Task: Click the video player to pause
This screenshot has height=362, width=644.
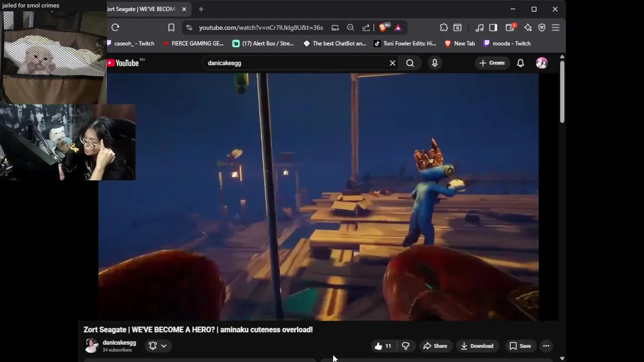Action: pyautogui.click(x=318, y=197)
